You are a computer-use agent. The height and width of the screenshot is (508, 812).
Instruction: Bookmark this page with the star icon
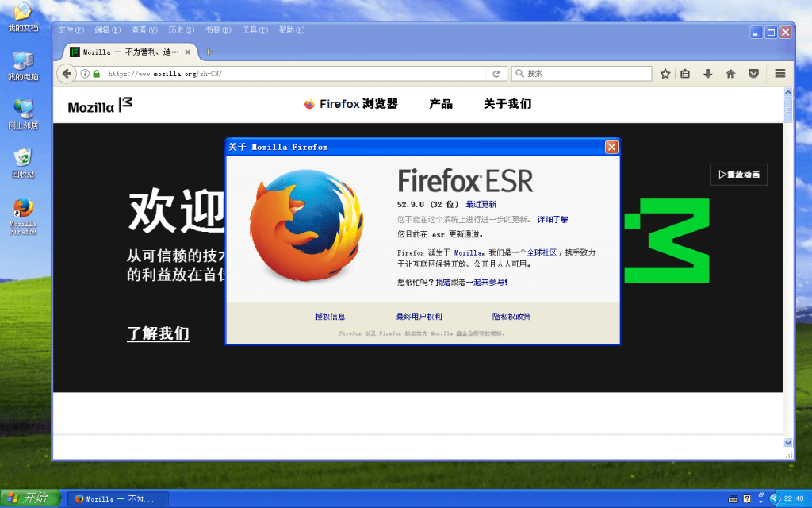pos(665,74)
